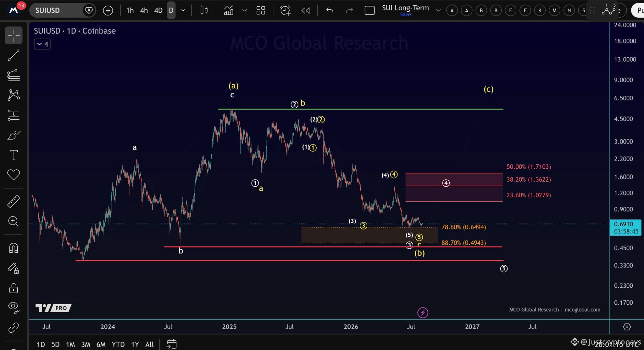The image size is (644, 350).
Task: Expand the timeframe interval dropdown
Action: (183, 10)
